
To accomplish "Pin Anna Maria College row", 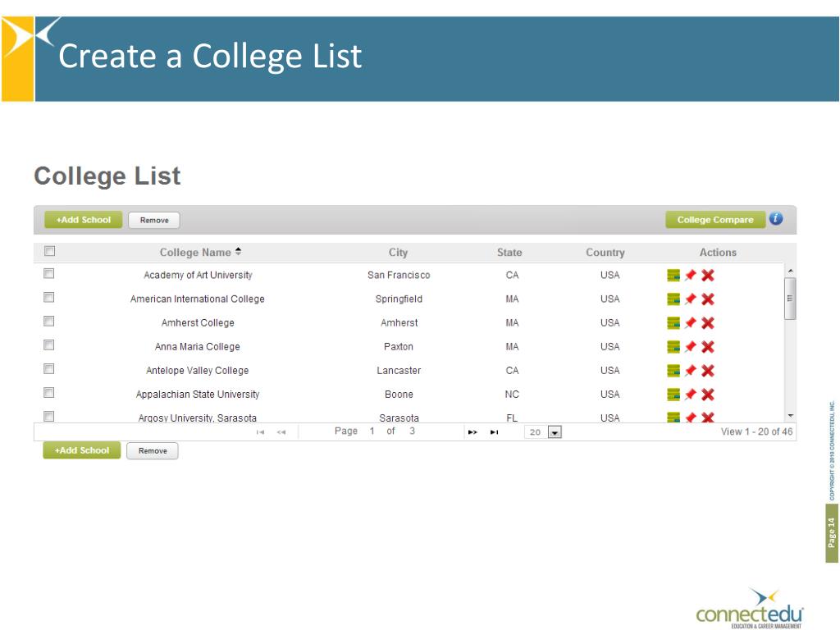I will coord(691,347).
